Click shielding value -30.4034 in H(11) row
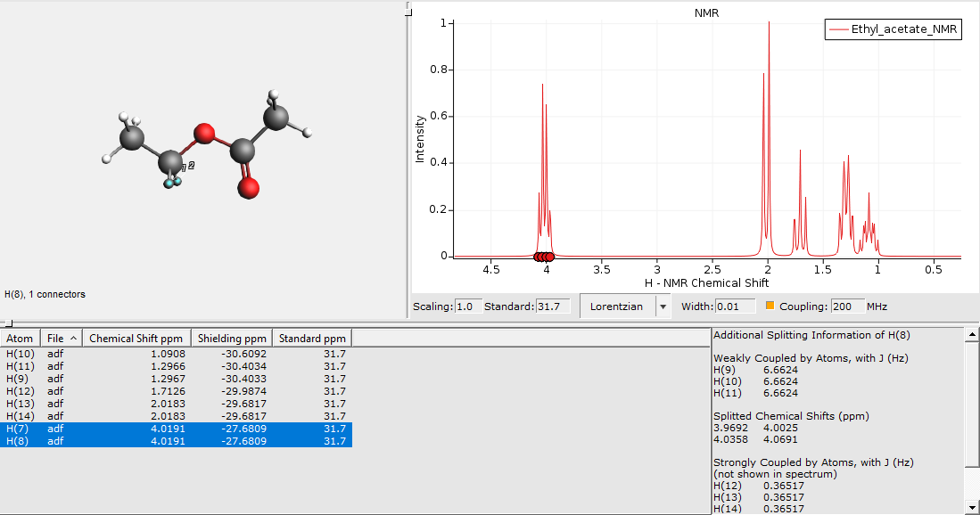980x515 pixels. coord(243,366)
